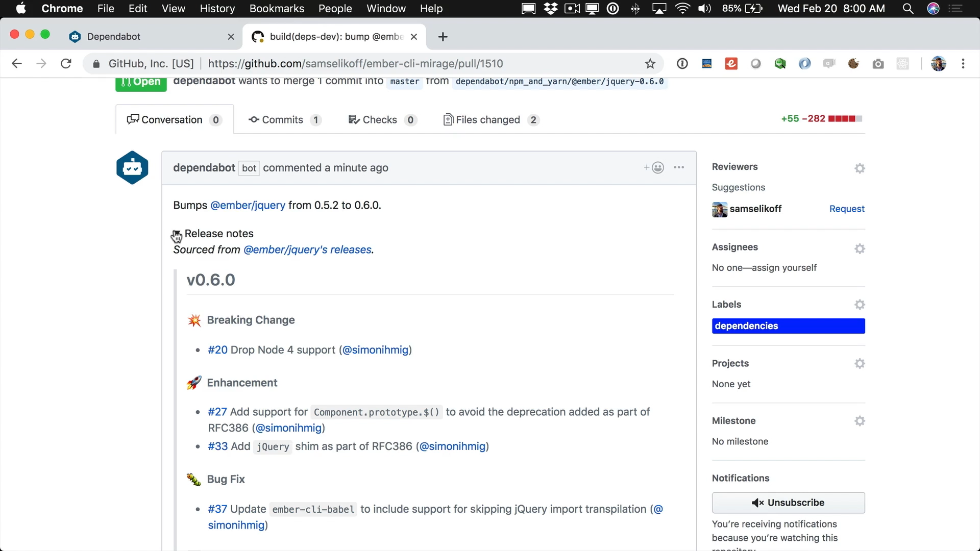Open a new Chrome tab with the plus button

pos(443,37)
